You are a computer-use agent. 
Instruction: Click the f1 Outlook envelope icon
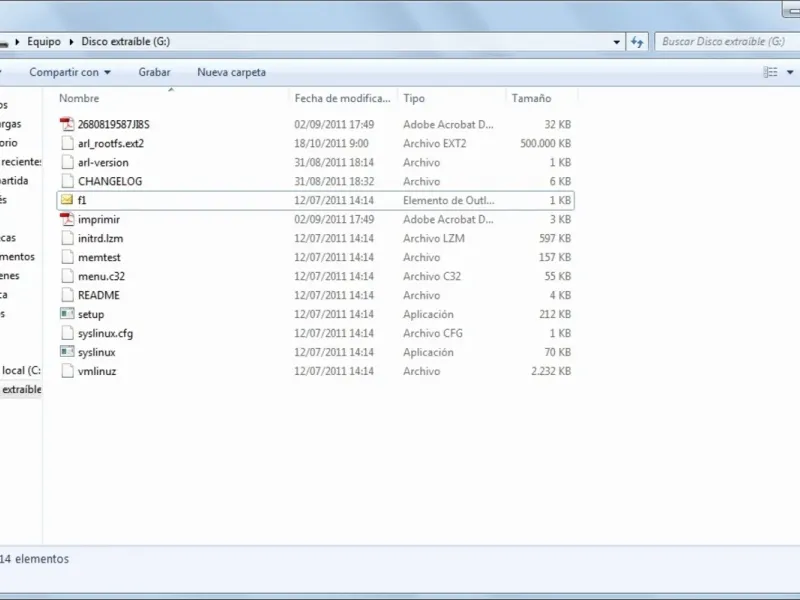(67, 200)
